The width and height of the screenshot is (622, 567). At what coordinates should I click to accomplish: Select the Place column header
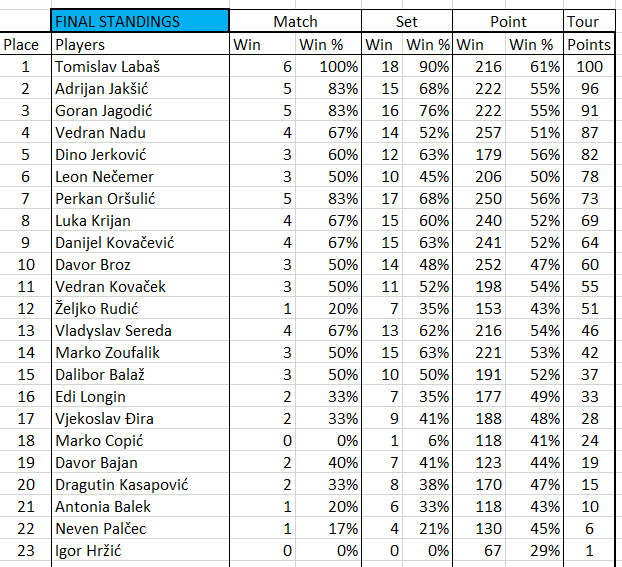pos(22,44)
